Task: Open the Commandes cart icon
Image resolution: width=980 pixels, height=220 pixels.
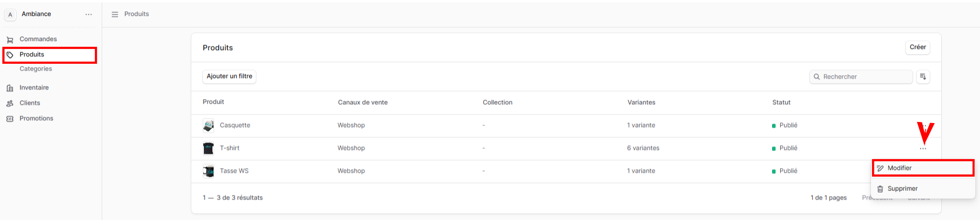Action: [10, 40]
